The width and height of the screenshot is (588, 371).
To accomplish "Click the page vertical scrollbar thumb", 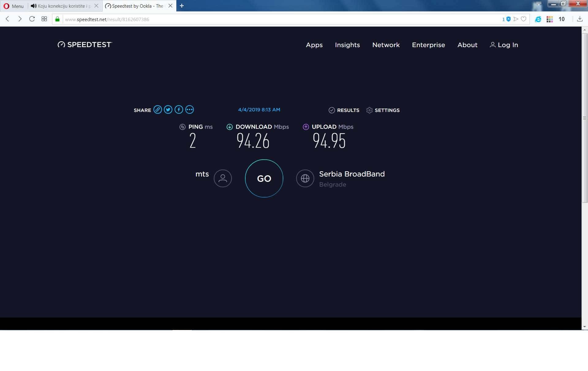I will coord(585,118).
